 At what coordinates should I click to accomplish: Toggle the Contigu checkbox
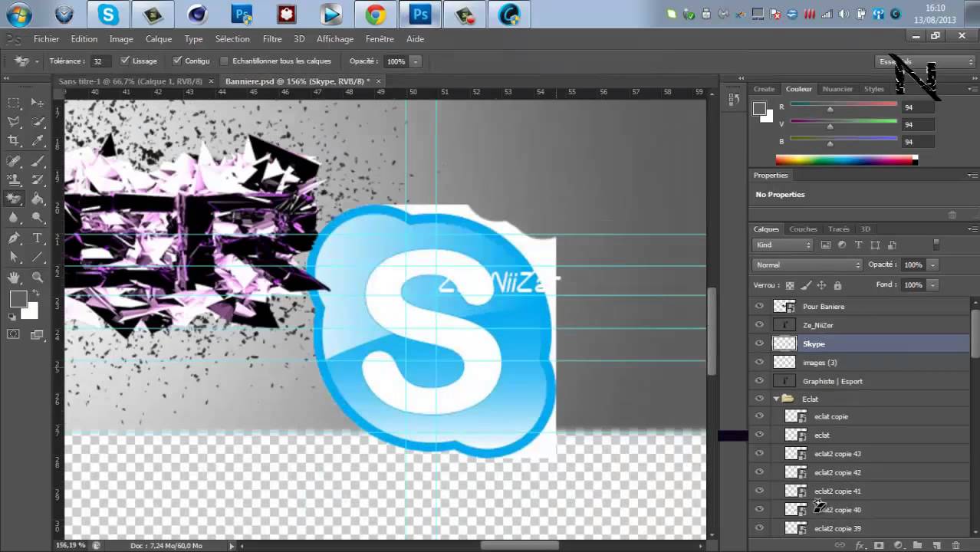click(x=177, y=61)
